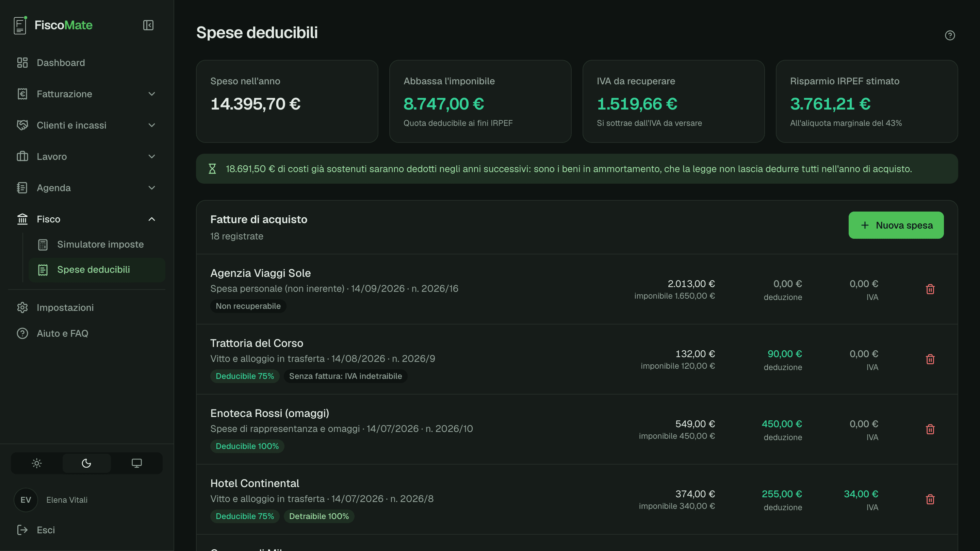This screenshot has height=551, width=980.
Task: Click the Non recuperabile tag
Action: point(248,306)
